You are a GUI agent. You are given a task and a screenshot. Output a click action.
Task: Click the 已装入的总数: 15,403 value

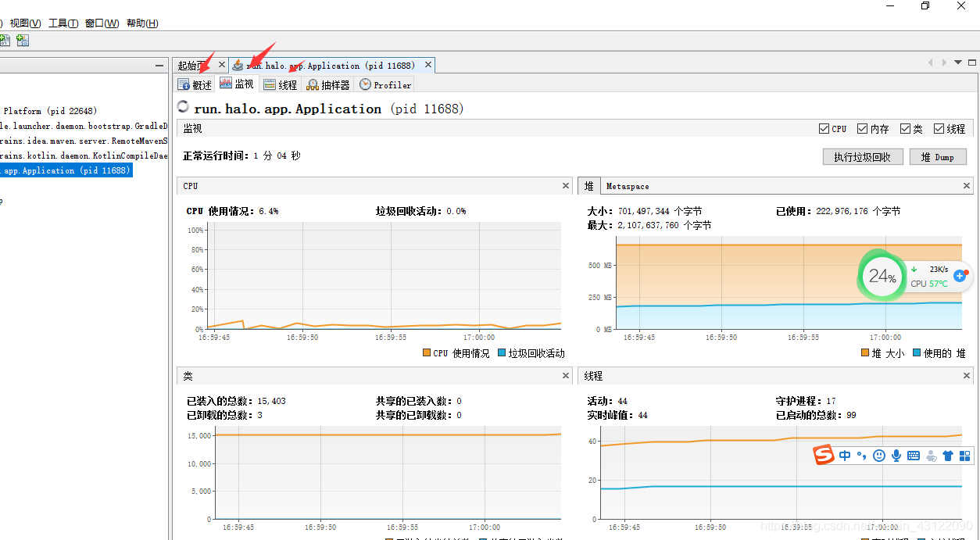[236, 401]
